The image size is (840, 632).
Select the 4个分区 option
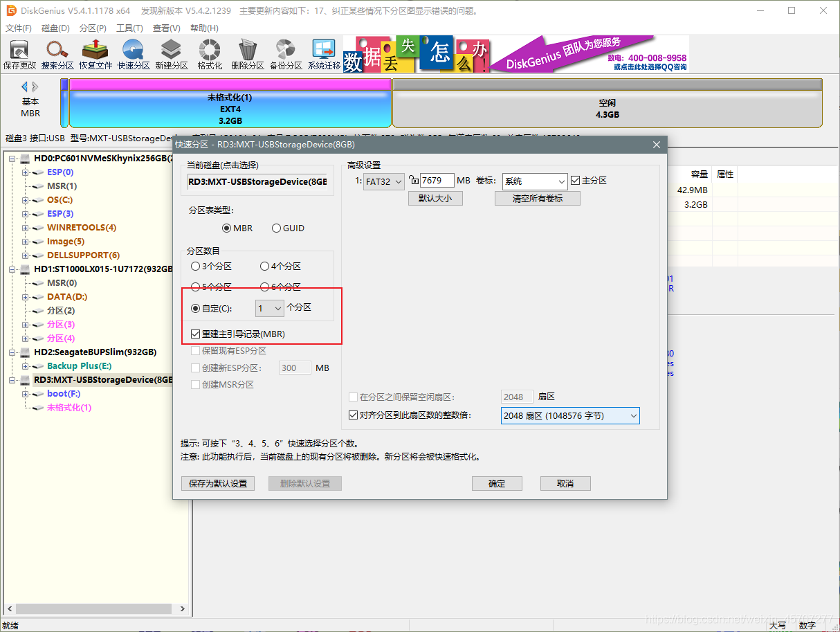264,267
